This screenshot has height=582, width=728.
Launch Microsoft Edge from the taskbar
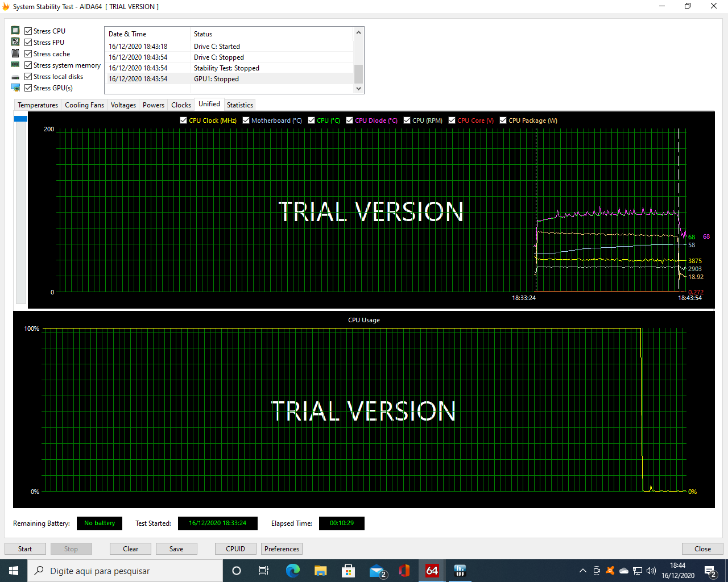tap(292, 571)
